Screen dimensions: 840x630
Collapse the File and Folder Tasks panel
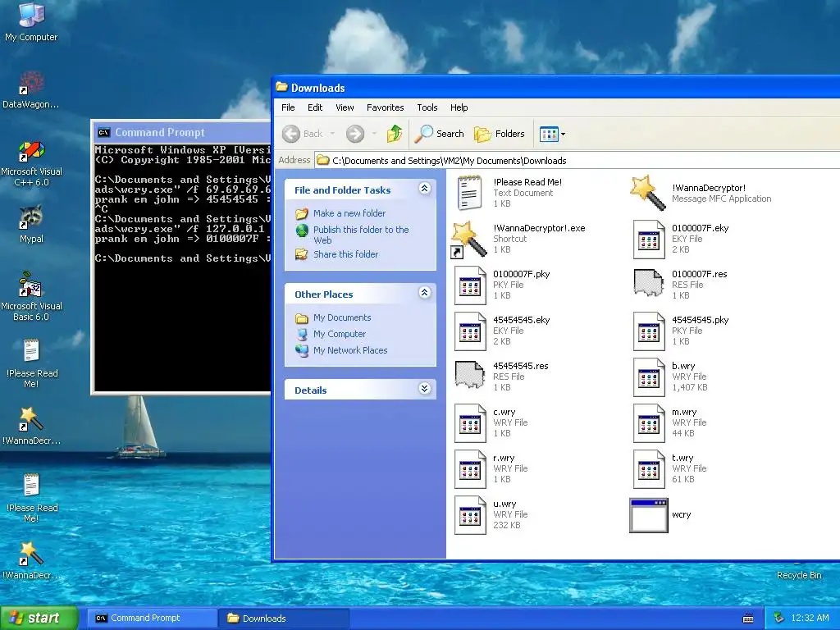click(424, 189)
